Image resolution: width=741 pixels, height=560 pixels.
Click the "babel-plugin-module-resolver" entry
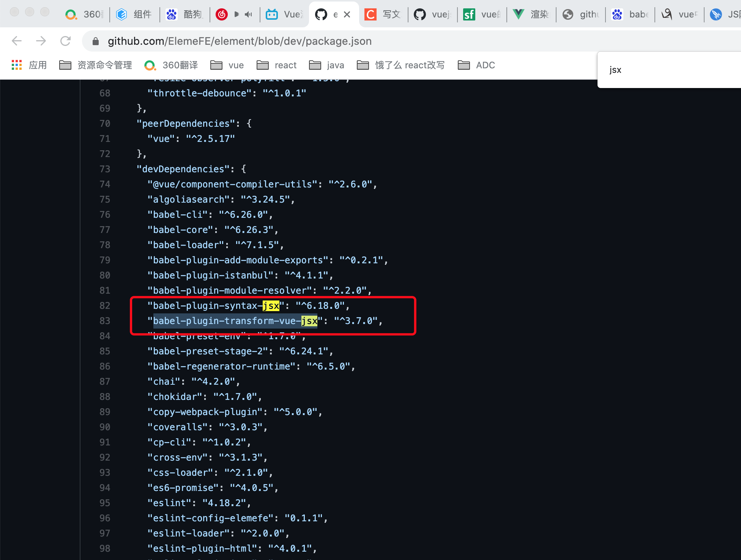point(260,291)
